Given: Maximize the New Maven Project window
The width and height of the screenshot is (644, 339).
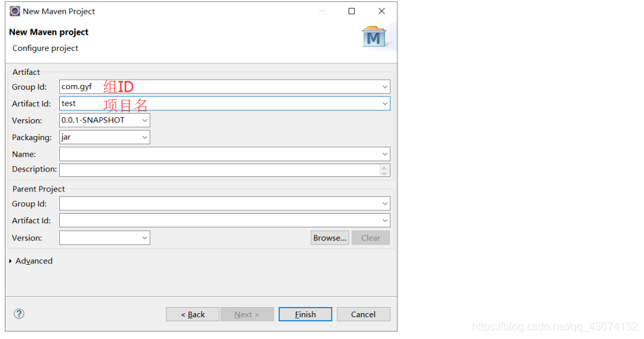Looking at the screenshot, I should point(351,11).
